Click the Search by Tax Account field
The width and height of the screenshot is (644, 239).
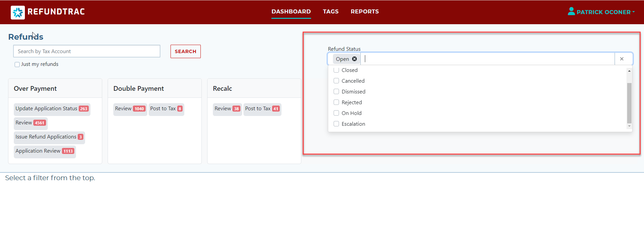87,51
